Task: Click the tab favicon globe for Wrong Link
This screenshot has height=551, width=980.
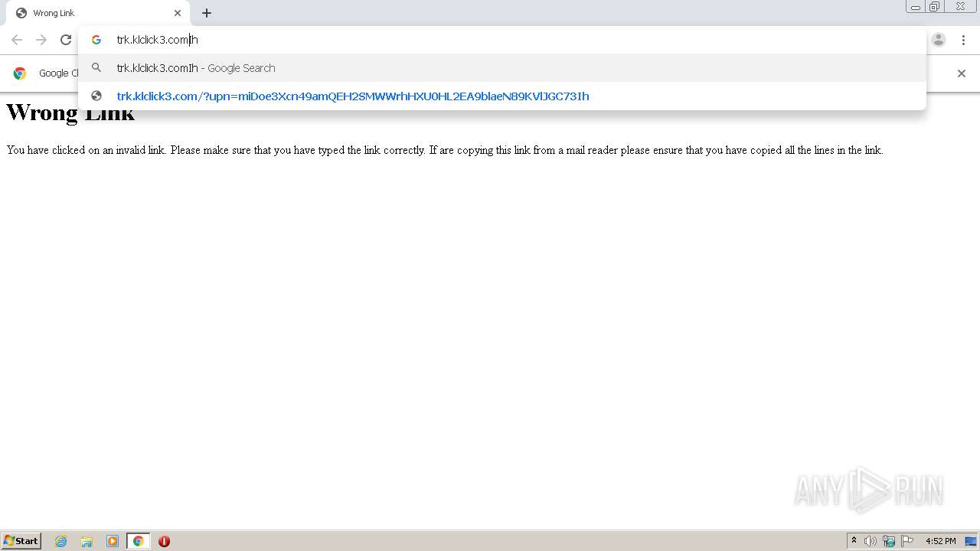Action: 21,13
